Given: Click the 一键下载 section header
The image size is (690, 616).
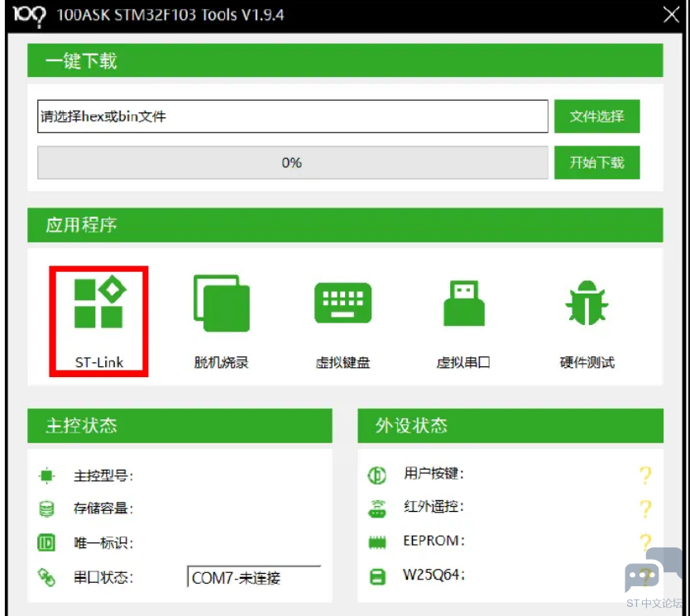Looking at the screenshot, I should [345, 60].
